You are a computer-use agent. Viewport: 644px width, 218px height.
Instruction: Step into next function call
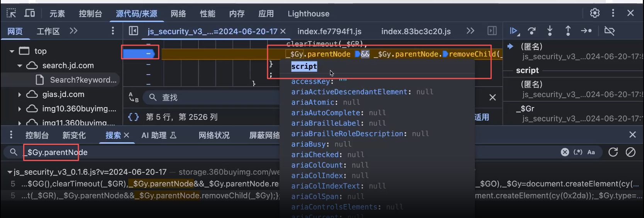(550, 31)
